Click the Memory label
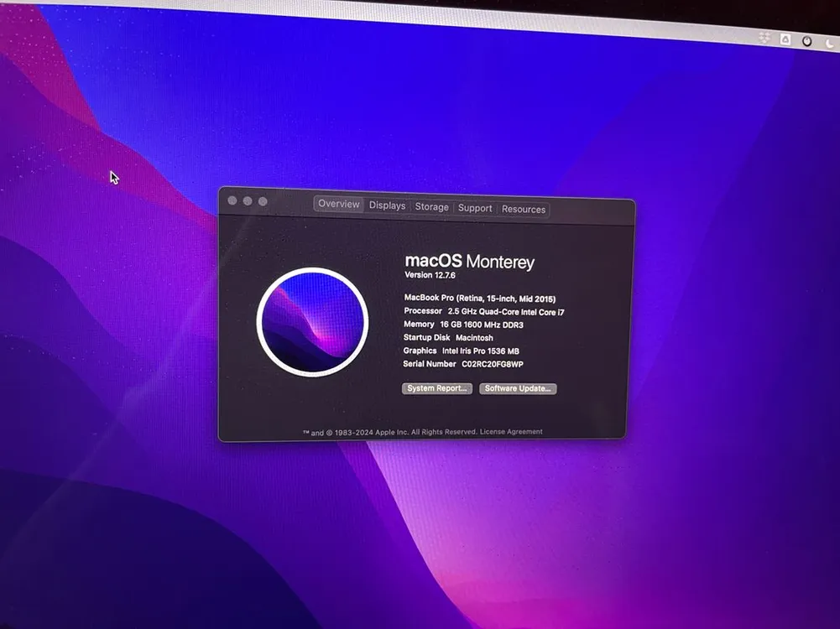Viewport: 840px width, 629px height. (x=419, y=324)
